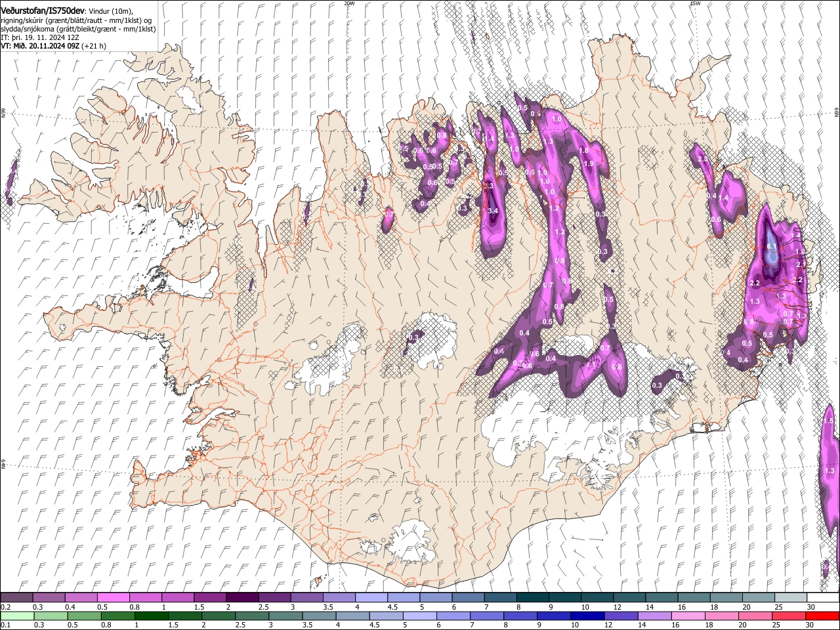Click the 'slydda/snjókoma' legend description line
The image size is (840, 630).
point(78,30)
